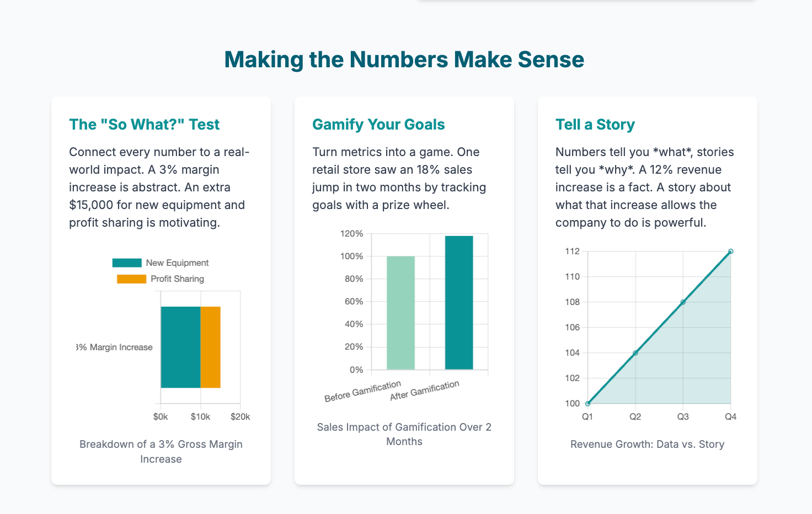Toggle the New Equipment legend swatch
The height and width of the screenshot is (514, 812).
(x=127, y=263)
